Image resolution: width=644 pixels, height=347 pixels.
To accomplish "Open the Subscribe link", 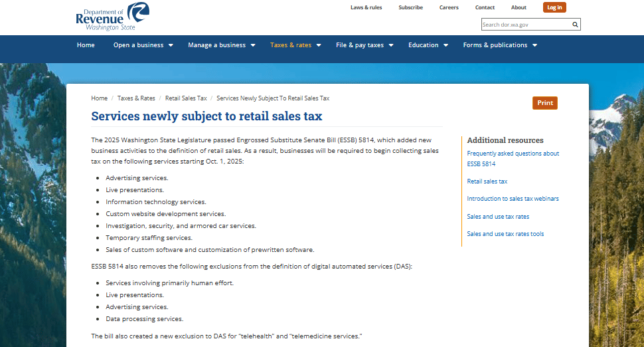I will (x=410, y=7).
